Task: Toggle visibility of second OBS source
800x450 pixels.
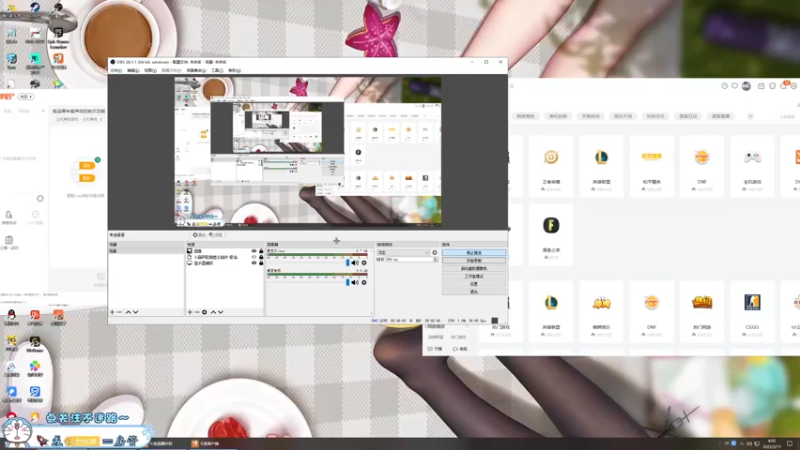Action: click(254, 257)
